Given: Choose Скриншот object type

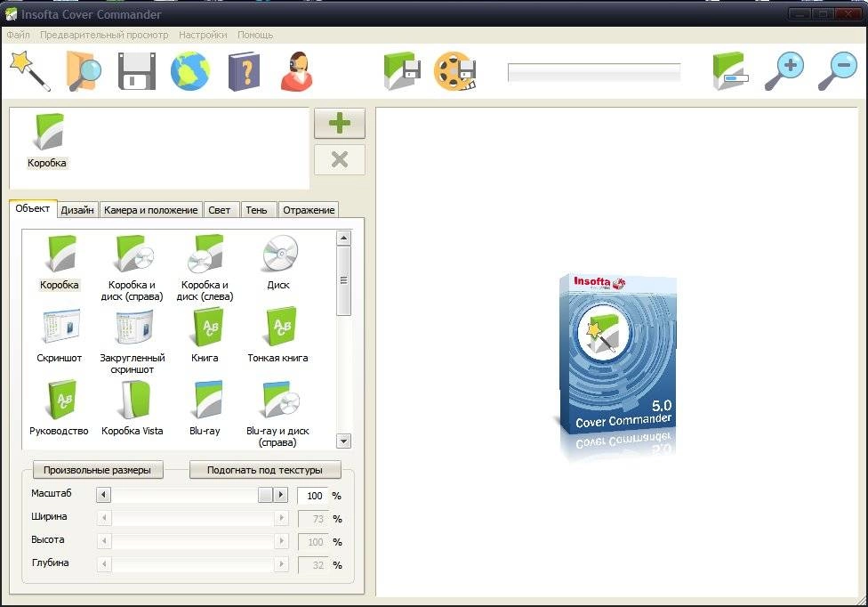Looking at the screenshot, I should [x=60, y=336].
